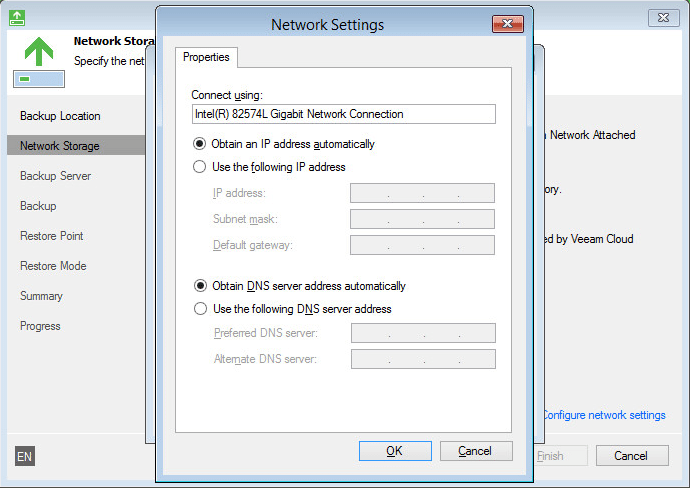Select Backup Server in the sidebar
Image resolution: width=690 pixels, height=488 pixels.
pyautogui.click(x=55, y=176)
